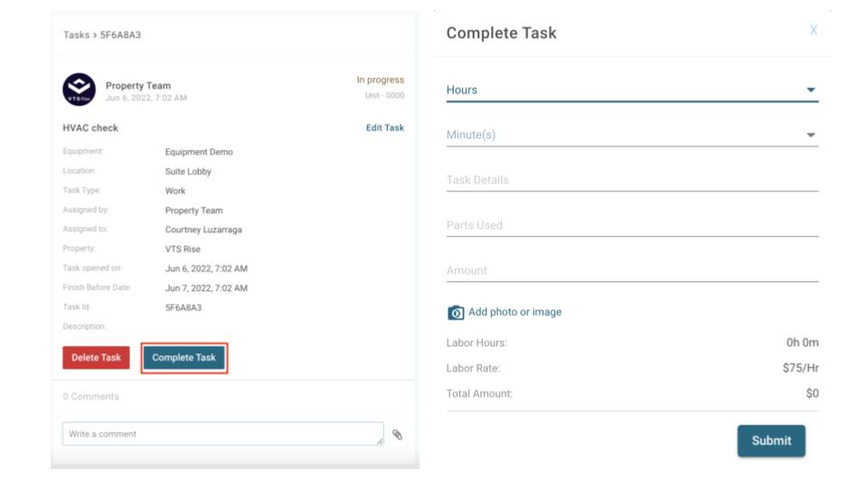868x488 pixels.
Task: Click the Task Details input field
Action: coord(631,180)
